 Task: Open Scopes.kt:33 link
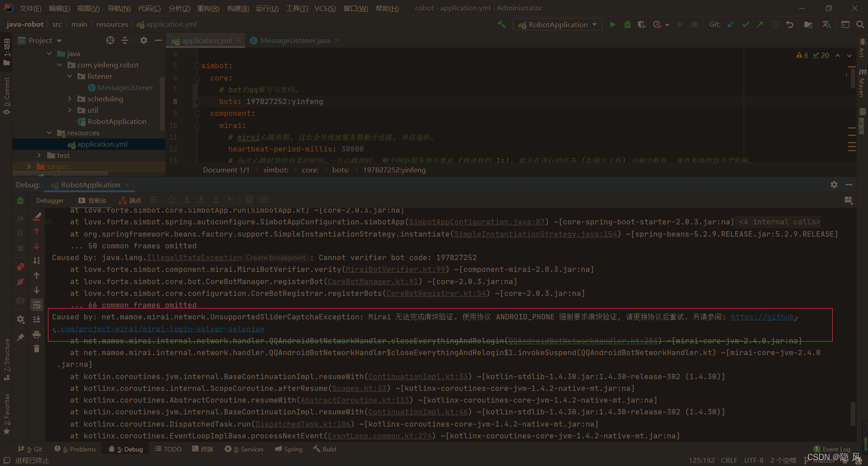tap(359, 388)
